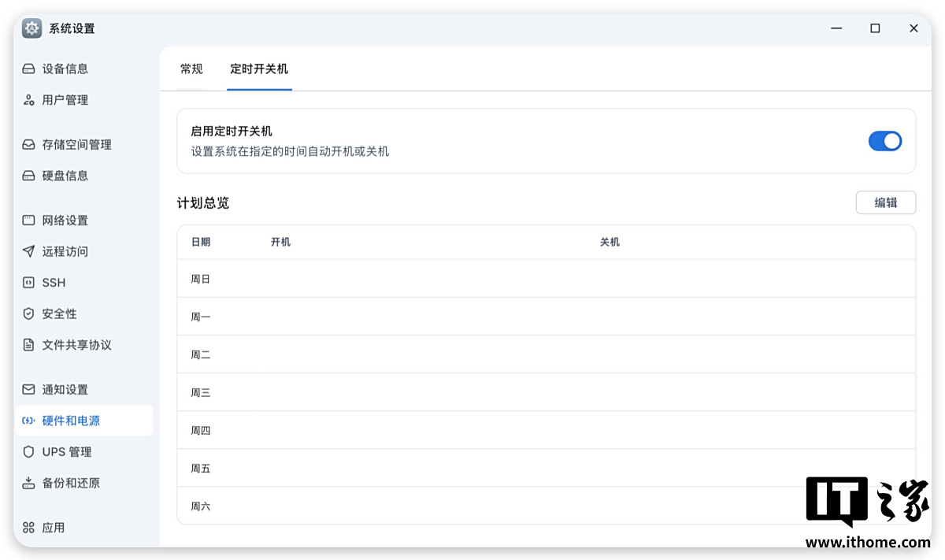The image size is (945, 560).
Task: Go to 备份和还原 settings
Action: click(71, 483)
